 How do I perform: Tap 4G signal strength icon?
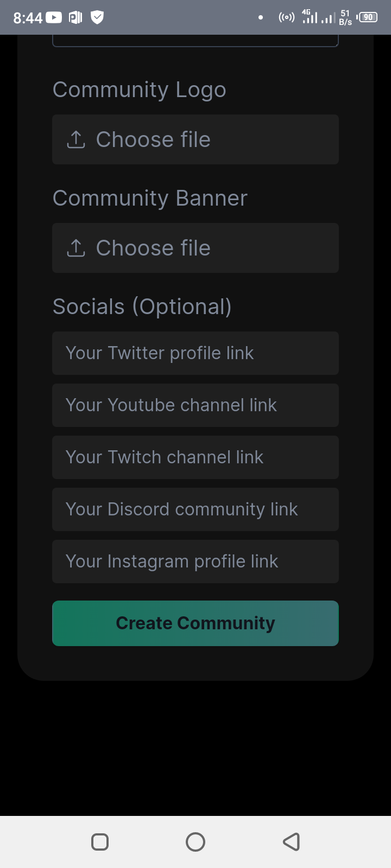pos(310,17)
